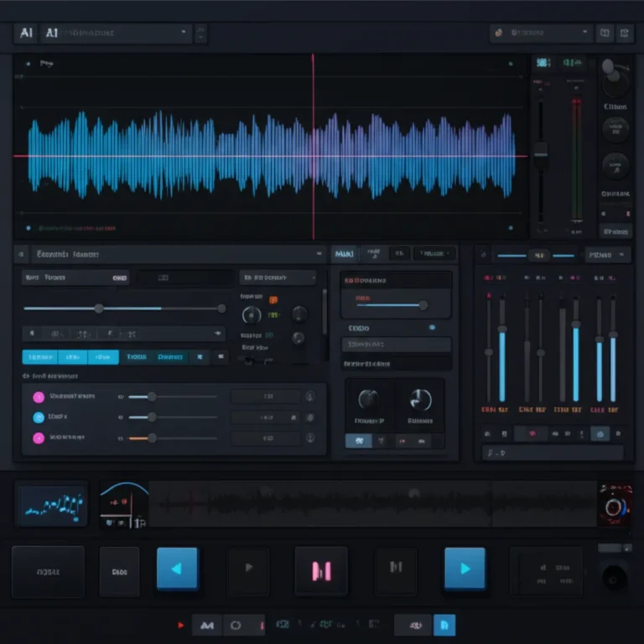Screen dimensions: 644x644
Task: Switch to the highlighted tab atop the middle panel
Action: point(344,253)
